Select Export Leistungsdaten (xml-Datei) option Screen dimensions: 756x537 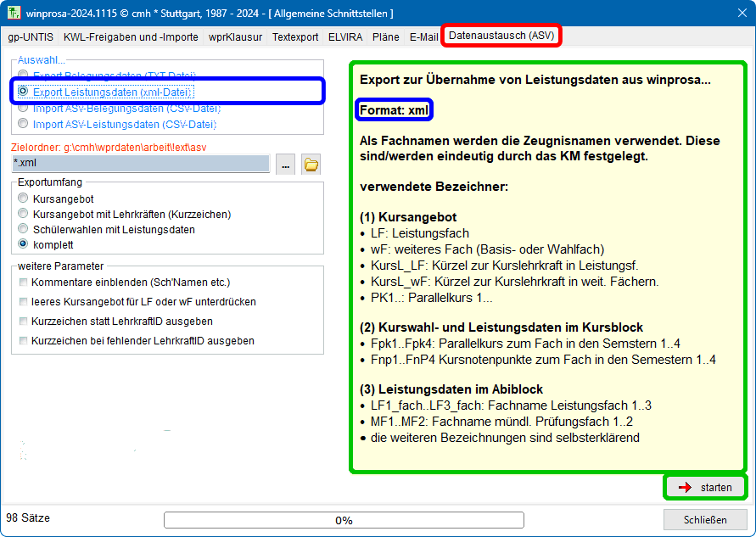pyautogui.click(x=23, y=91)
